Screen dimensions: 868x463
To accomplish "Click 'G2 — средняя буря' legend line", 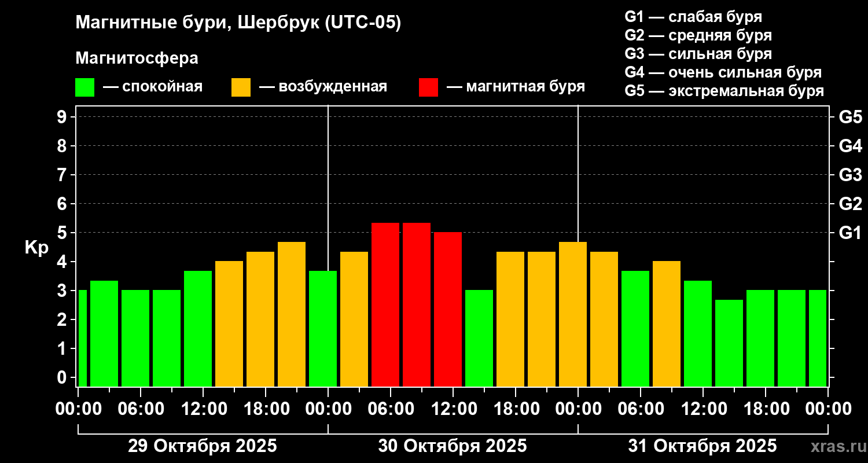I will (x=698, y=35).
